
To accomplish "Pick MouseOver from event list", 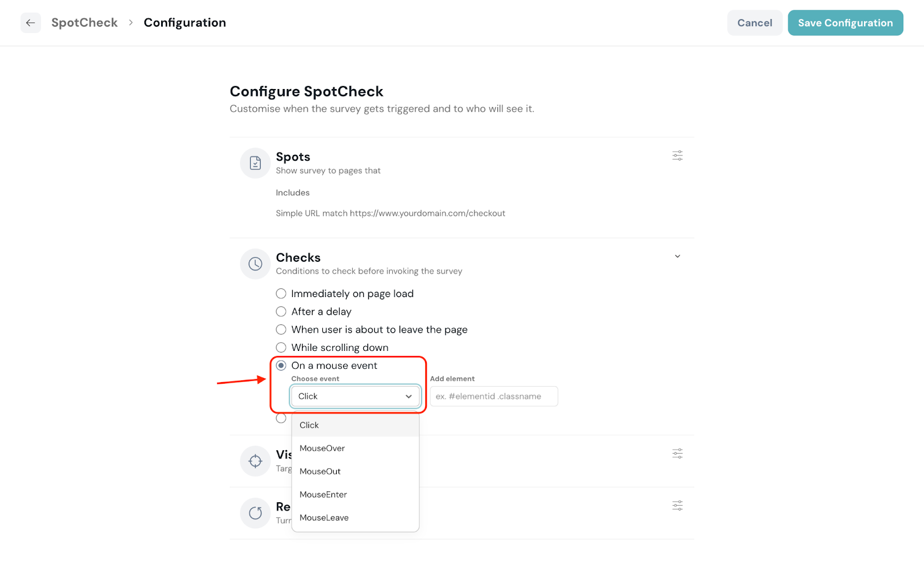I will pyautogui.click(x=322, y=449).
